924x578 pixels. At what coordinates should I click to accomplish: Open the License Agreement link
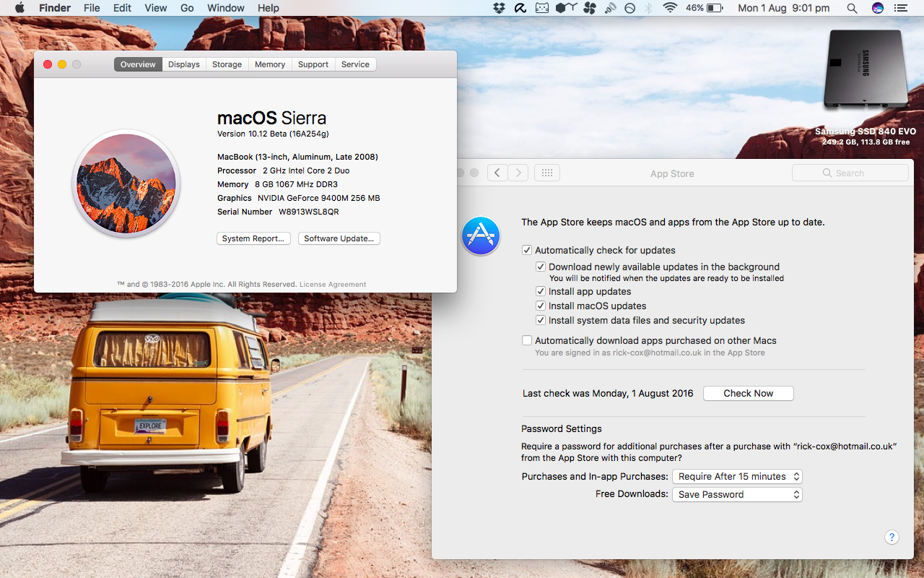click(x=333, y=285)
